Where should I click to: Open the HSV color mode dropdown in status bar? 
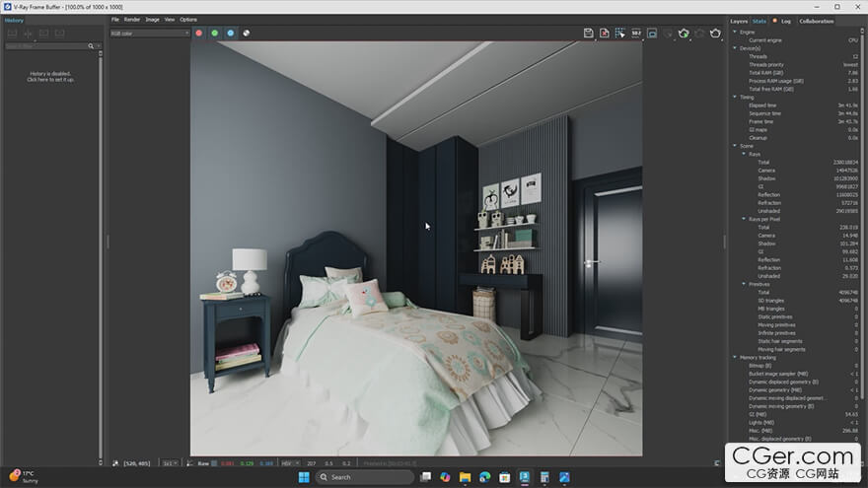(291, 462)
